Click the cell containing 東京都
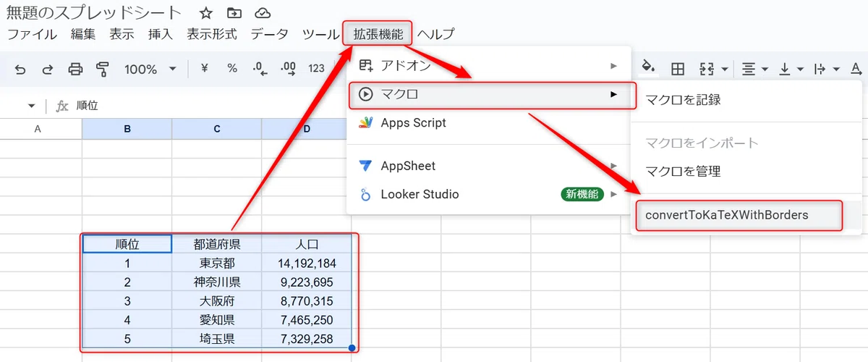This screenshot has width=868, height=362. point(217,264)
